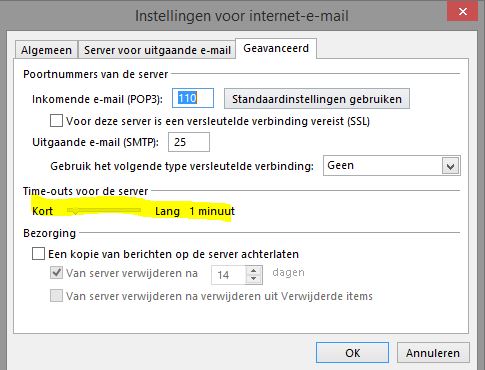Confirm settings with the OK button
The image size is (485, 370).
point(352,353)
